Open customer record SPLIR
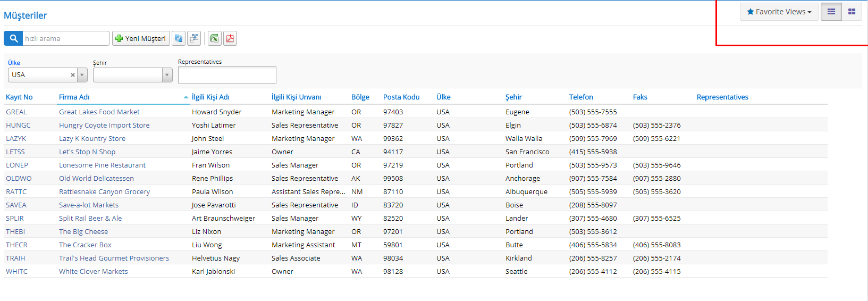Screen dimensions: 868x301 click(15, 218)
